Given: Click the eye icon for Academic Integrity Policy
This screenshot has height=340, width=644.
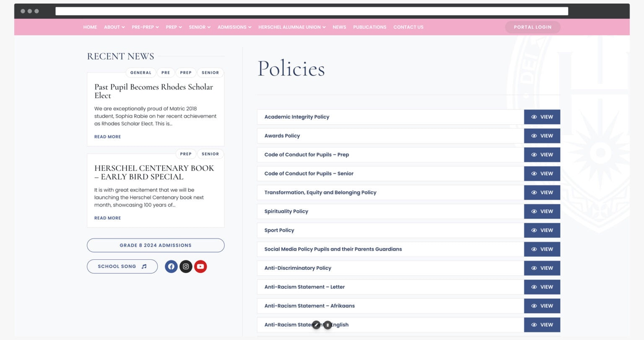Looking at the screenshot, I should point(534,117).
